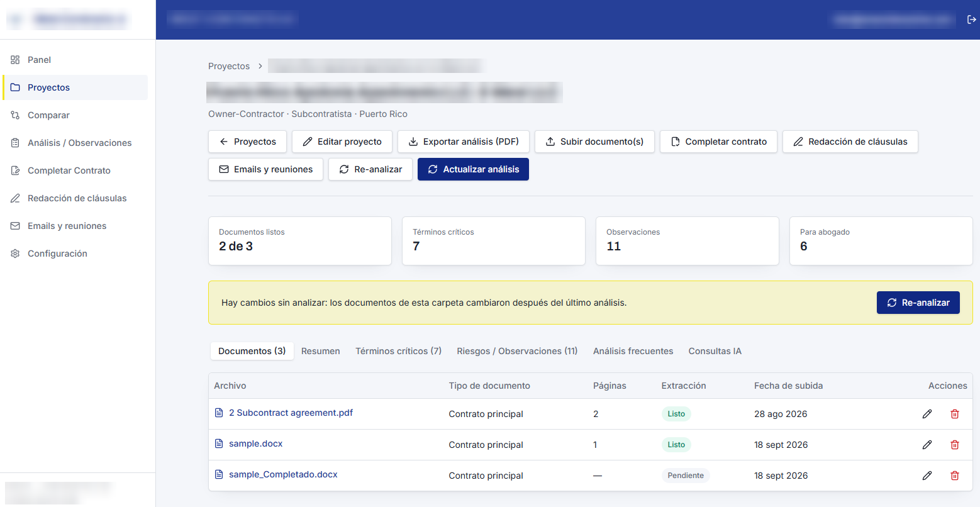The height and width of the screenshot is (507, 980).
Task: Switch to the Resumen tab
Action: [x=321, y=351]
